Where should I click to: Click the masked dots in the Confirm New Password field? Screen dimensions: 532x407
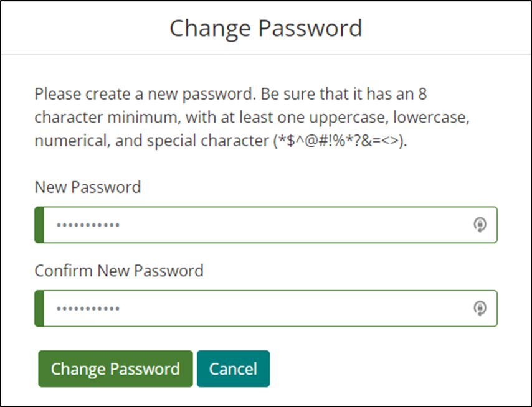pyautogui.click(x=88, y=309)
